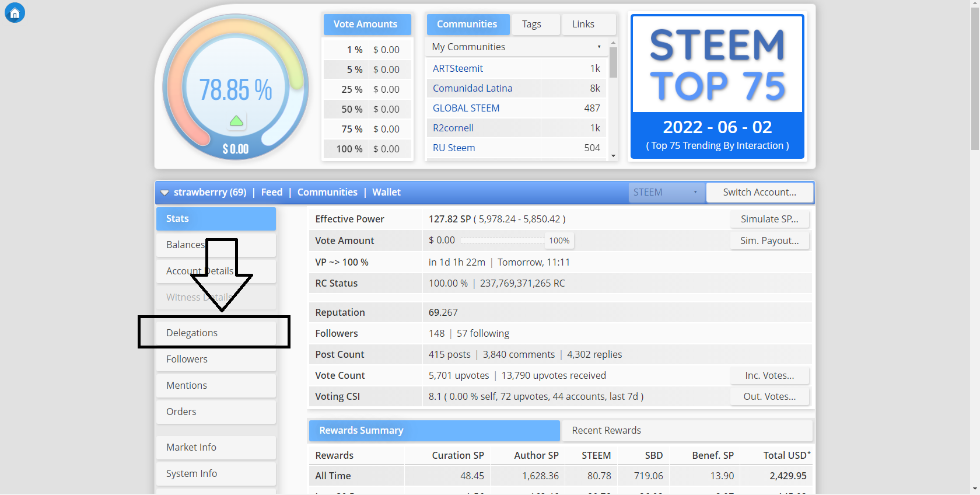Open the Orders section
The image size is (980, 495).
click(216, 412)
